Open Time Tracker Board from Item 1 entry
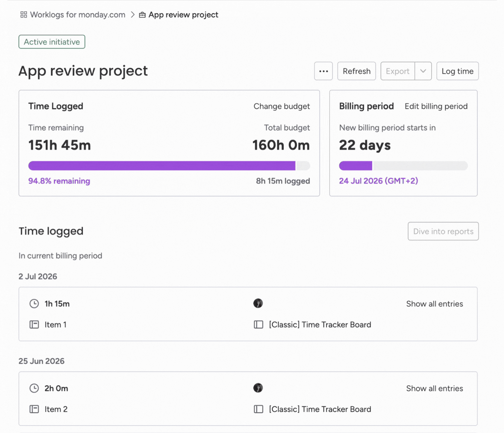This screenshot has height=433, width=504. 320,325
